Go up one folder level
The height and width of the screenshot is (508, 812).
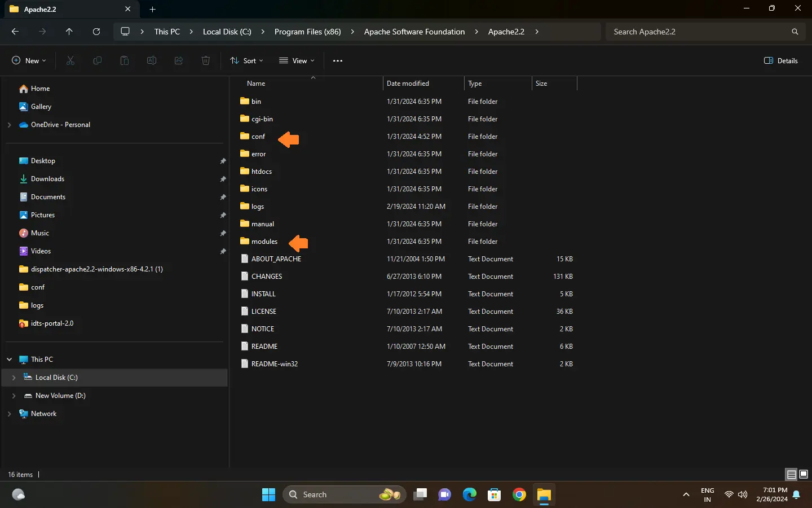click(69, 32)
